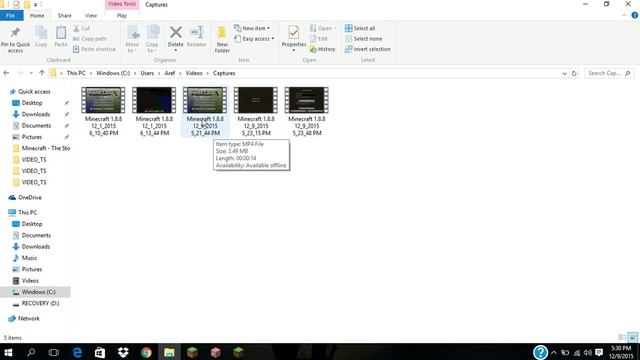
Task: Click This PC in address breadcrumb
Action: (76, 73)
